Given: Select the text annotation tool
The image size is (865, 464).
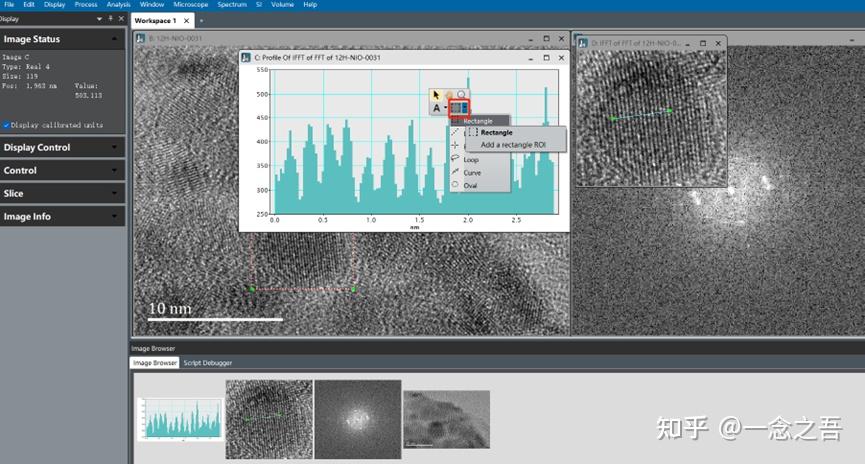Looking at the screenshot, I should (x=437, y=108).
